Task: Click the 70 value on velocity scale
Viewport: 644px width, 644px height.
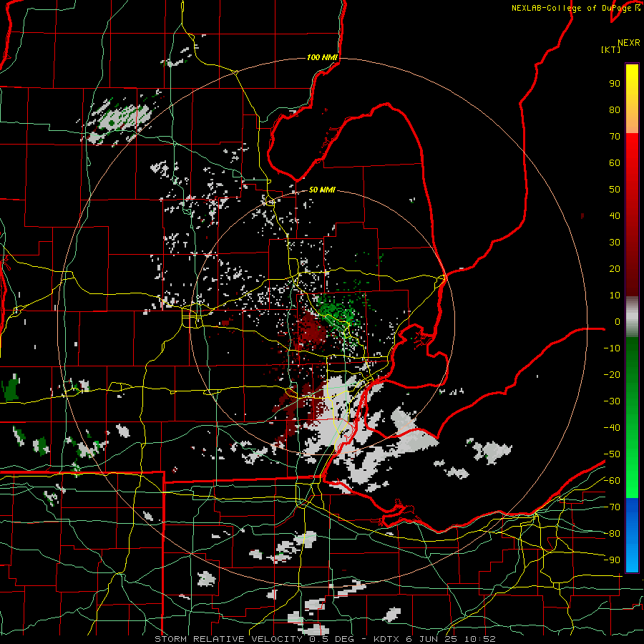Action: (x=615, y=137)
